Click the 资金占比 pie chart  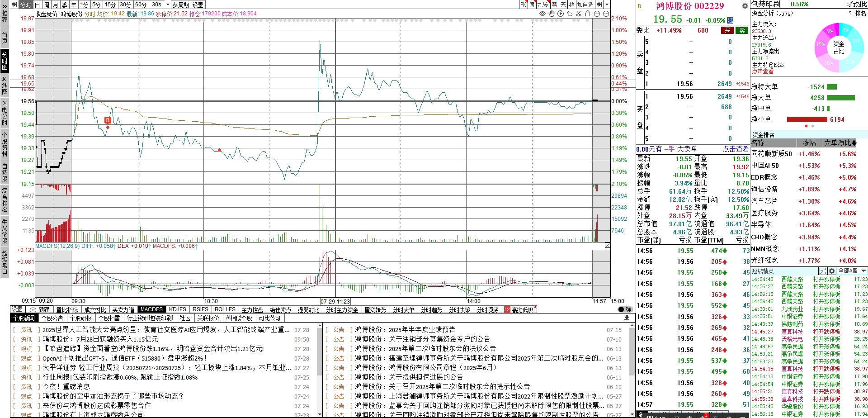[839, 47]
